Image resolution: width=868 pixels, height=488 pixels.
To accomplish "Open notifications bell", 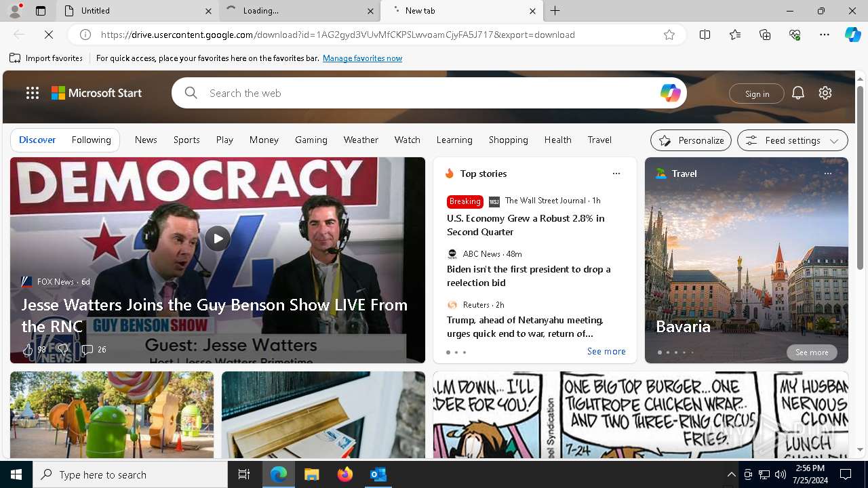I will 798,93.
